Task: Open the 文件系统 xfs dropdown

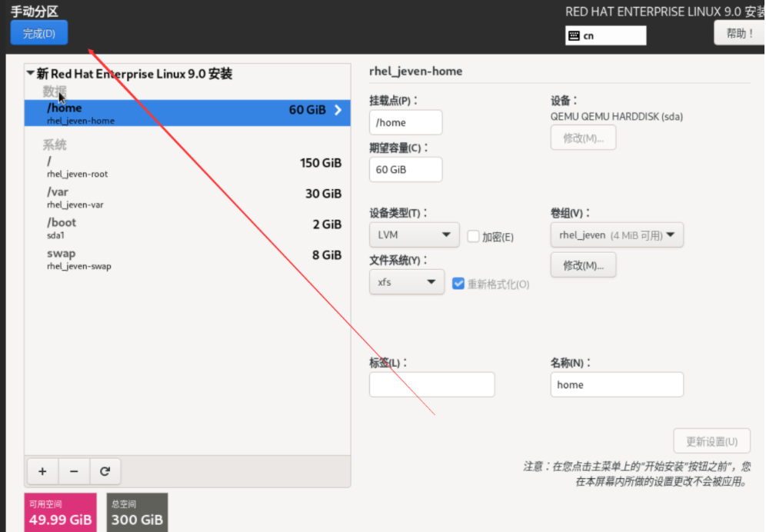Action: (406, 282)
